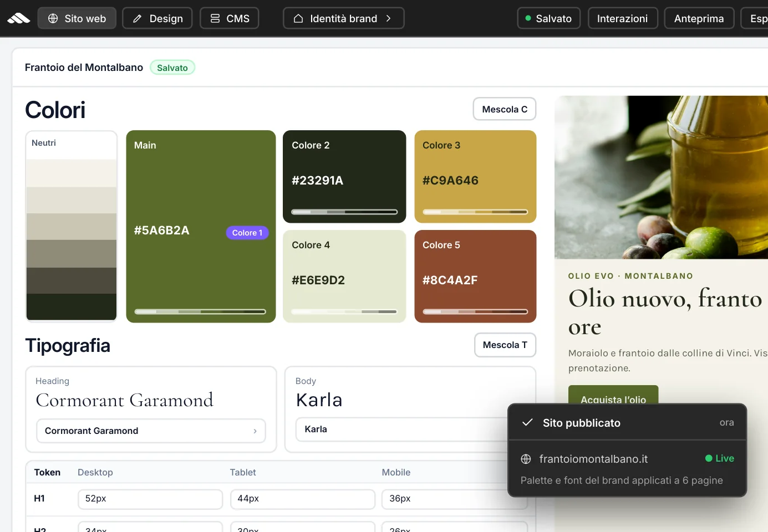Select the Main color swatch #5A6B2A

pyautogui.click(x=201, y=226)
